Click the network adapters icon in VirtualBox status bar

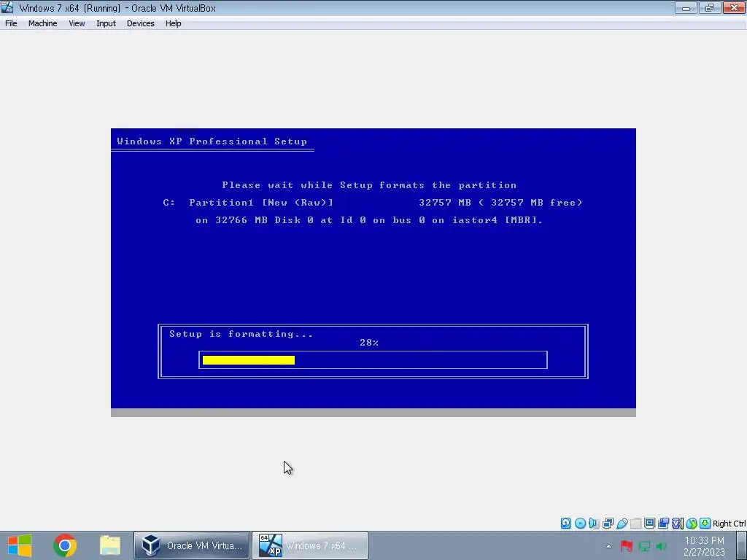coord(608,524)
